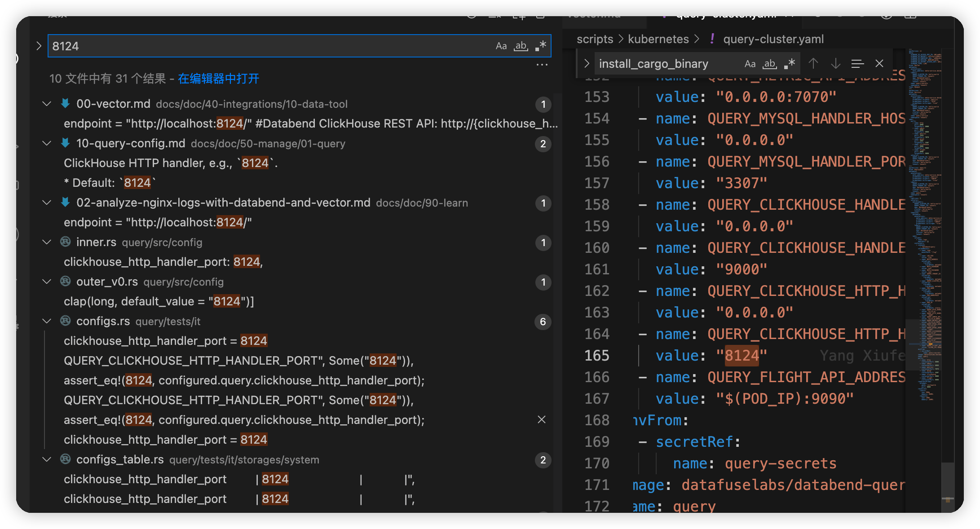Viewport: 980px width, 529px height.
Task: Expand replace field in search panel
Action: [x=39, y=46]
